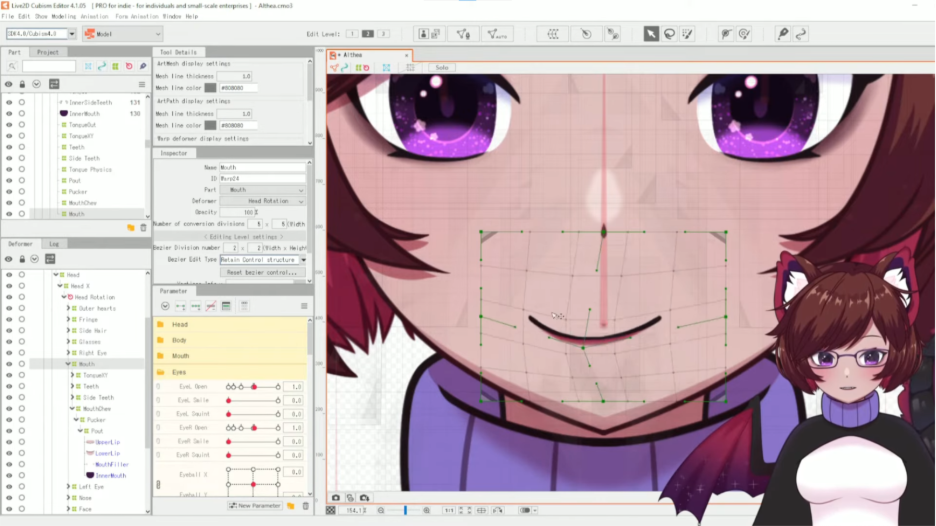
Task: Expand the Left Eye deformer node
Action: pos(68,487)
